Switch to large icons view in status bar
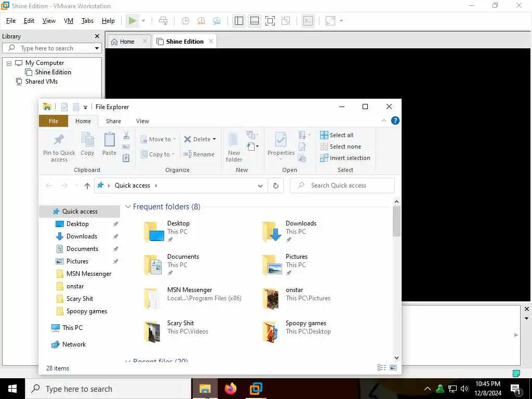The height and width of the screenshot is (399, 532). point(393,367)
